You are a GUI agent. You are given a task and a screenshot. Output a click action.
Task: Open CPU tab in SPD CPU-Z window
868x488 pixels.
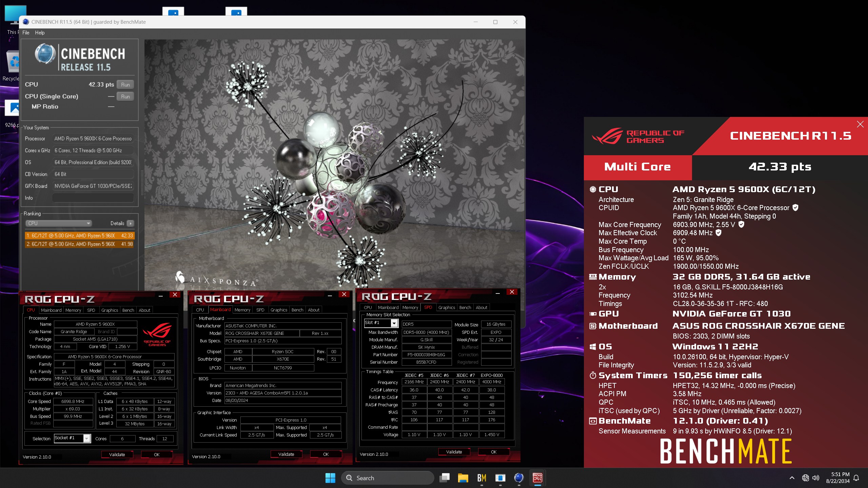coord(368,307)
